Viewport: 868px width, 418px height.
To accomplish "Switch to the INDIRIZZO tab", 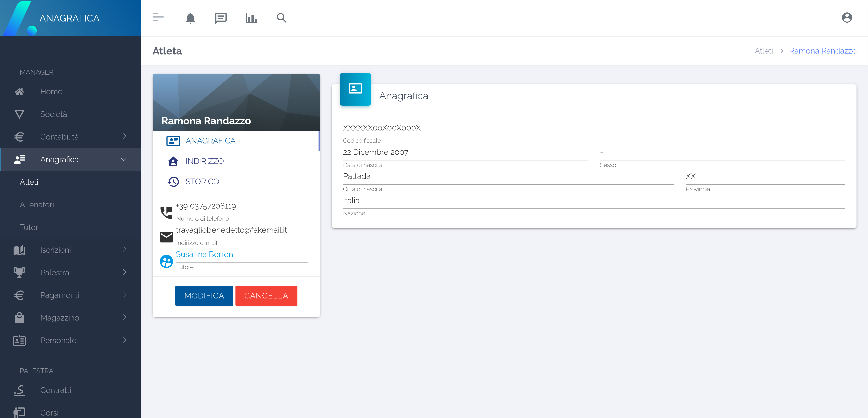I will 236,161.
